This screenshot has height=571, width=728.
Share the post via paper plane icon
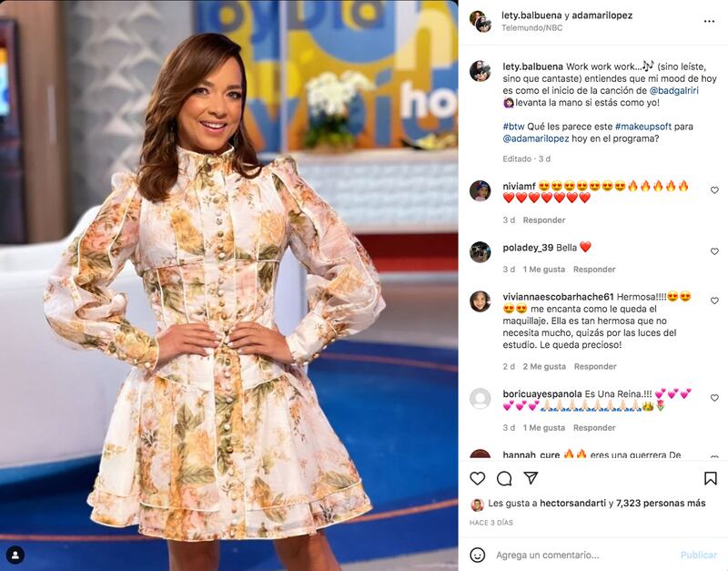click(531, 478)
